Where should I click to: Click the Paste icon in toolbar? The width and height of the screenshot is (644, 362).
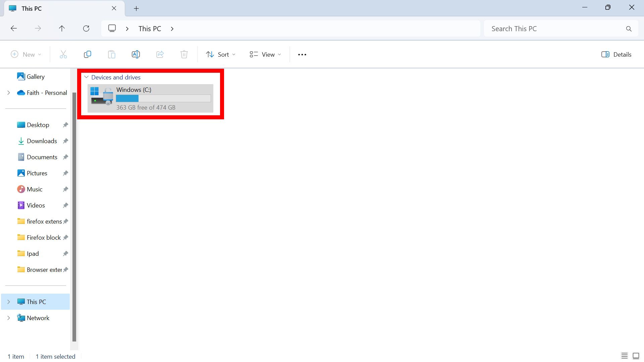[112, 54]
